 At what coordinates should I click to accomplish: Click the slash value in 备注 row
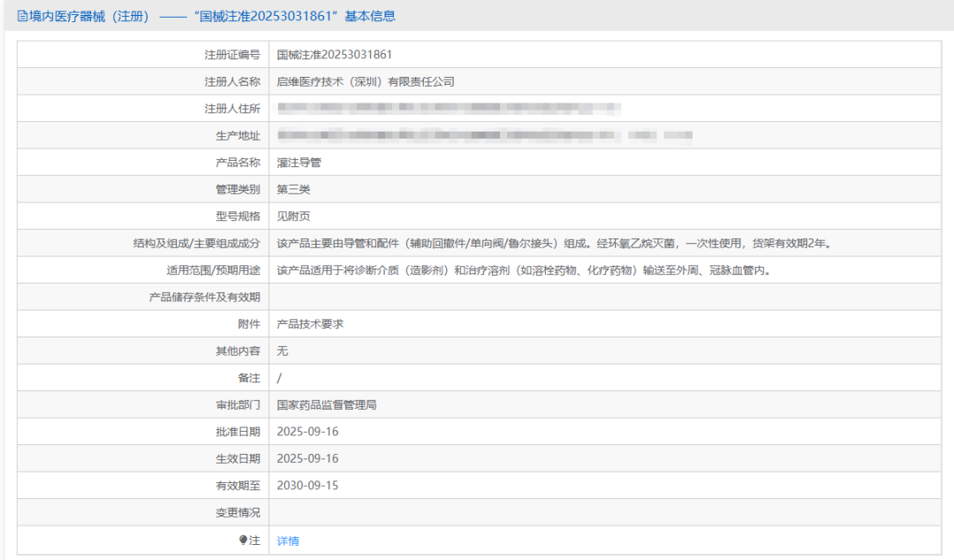pyautogui.click(x=279, y=378)
